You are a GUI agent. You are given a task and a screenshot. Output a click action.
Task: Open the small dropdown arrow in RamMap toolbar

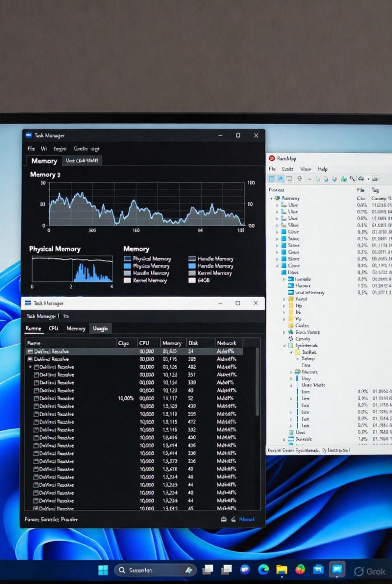(x=369, y=179)
